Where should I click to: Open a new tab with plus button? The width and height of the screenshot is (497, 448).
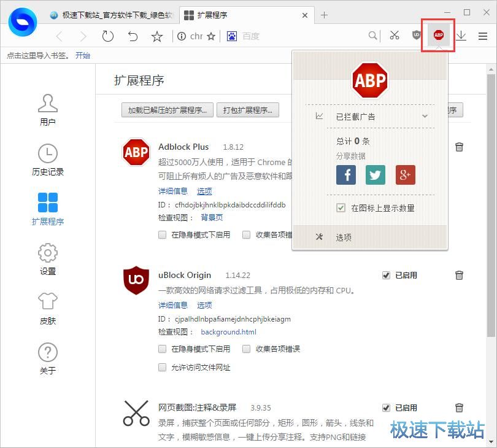(x=324, y=15)
